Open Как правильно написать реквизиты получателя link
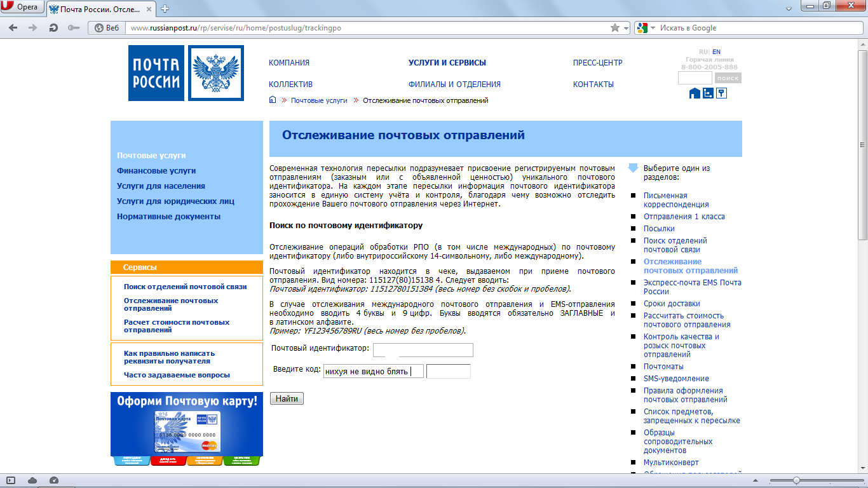The width and height of the screenshot is (868, 488). (169, 357)
